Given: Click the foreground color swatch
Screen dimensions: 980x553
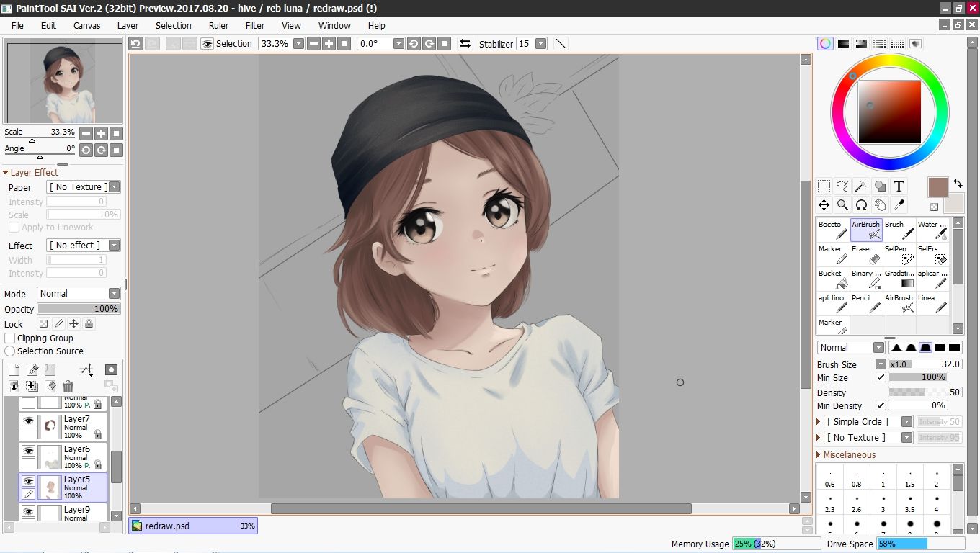Looking at the screenshot, I should point(938,187).
